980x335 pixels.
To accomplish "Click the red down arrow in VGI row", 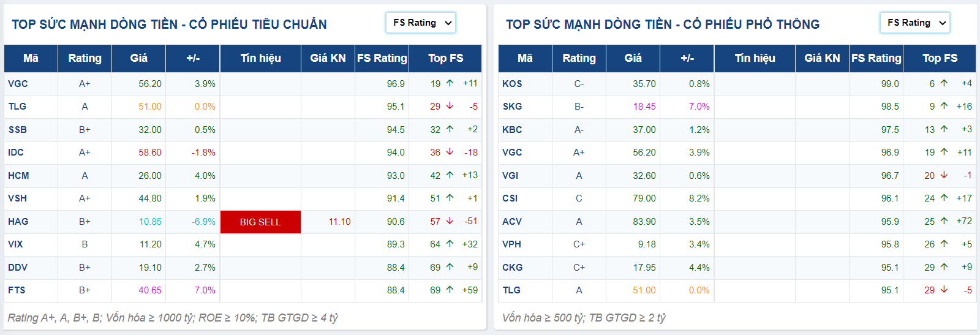I will pos(944,175).
